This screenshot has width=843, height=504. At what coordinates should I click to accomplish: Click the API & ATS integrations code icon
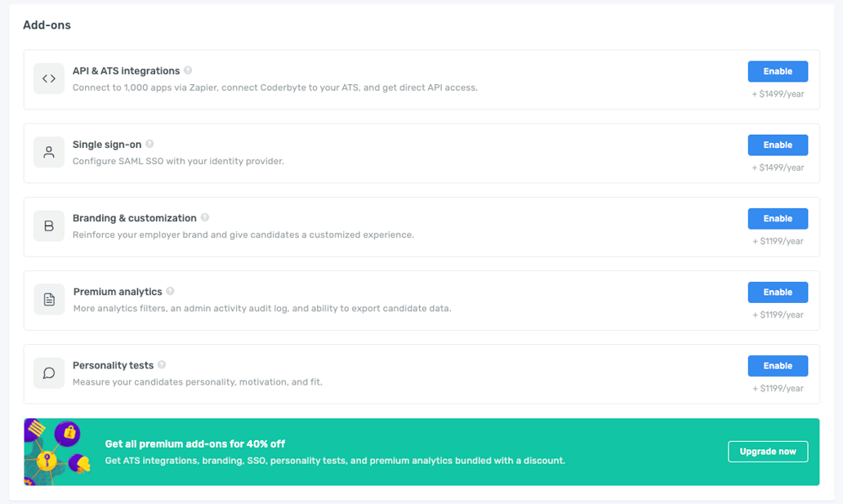point(48,78)
